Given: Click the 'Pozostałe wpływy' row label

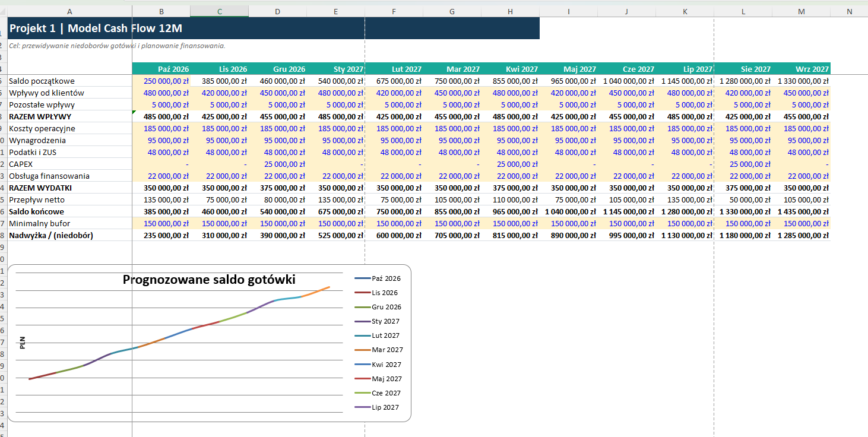Looking at the screenshot, I should [x=42, y=104].
